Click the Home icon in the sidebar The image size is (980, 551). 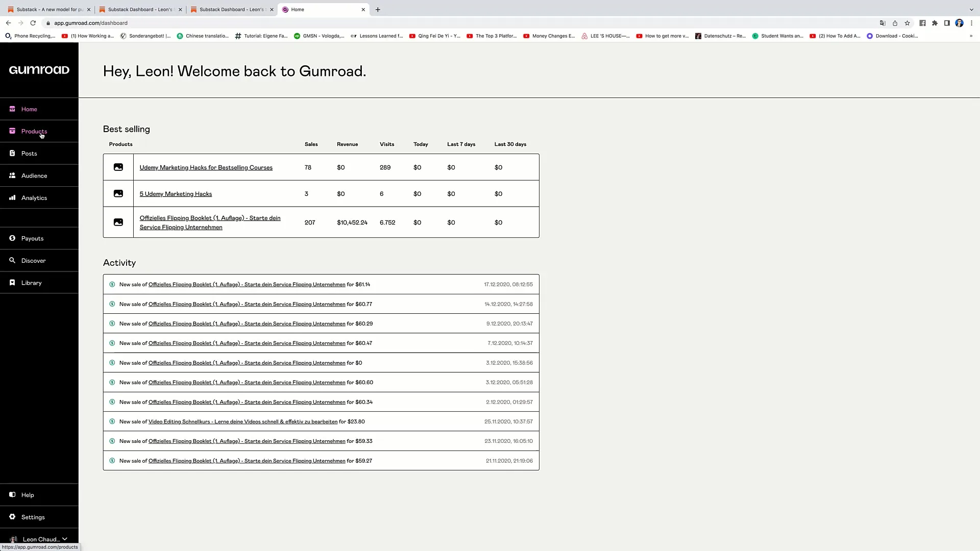click(12, 109)
